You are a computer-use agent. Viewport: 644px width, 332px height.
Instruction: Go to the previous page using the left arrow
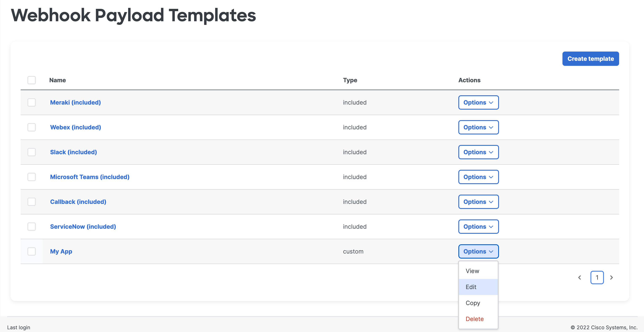[580, 277]
